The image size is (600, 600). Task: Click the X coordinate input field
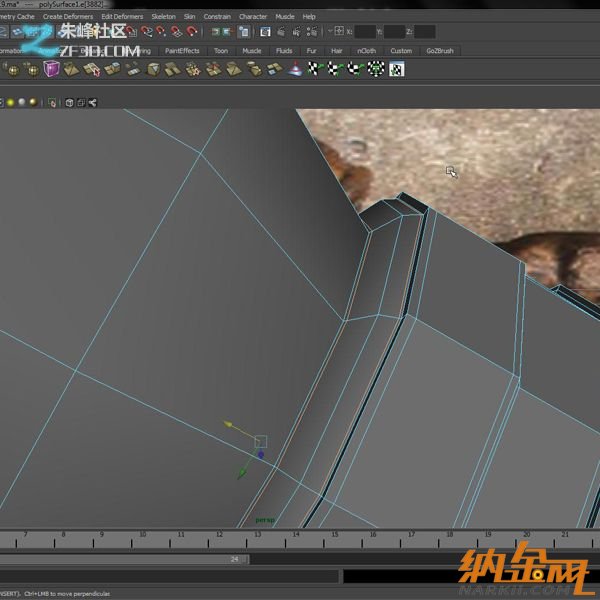pos(365,32)
